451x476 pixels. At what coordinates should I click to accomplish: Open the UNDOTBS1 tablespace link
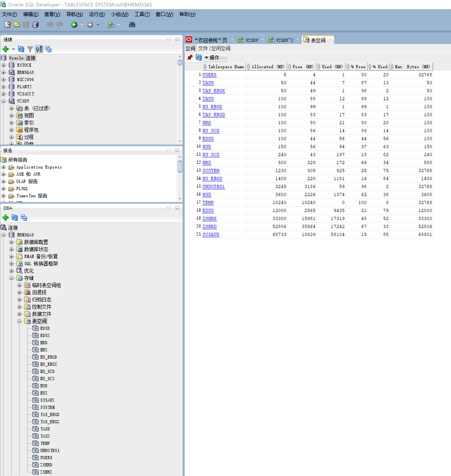click(x=213, y=186)
